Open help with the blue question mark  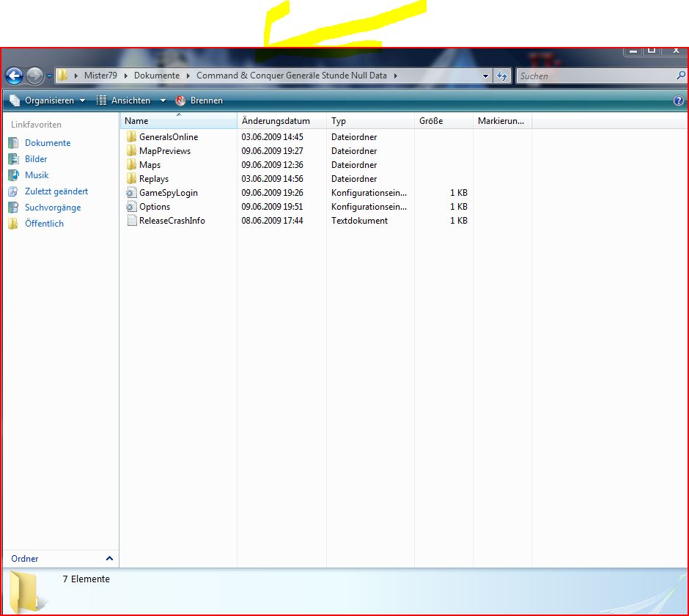click(679, 100)
